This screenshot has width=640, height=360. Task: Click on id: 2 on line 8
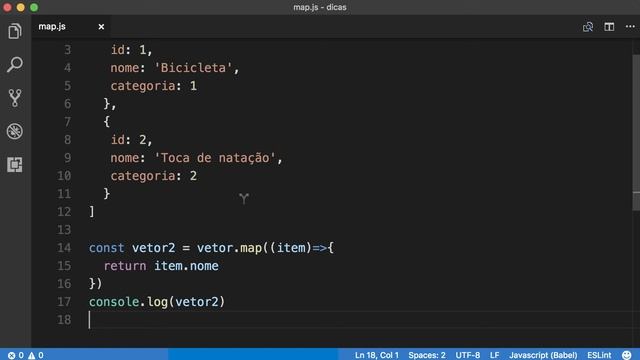click(x=131, y=140)
